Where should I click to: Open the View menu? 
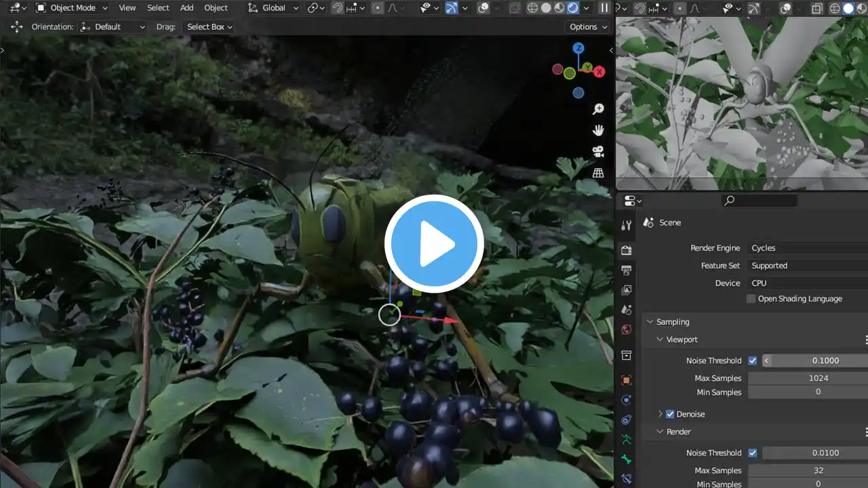click(x=127, y=8)
